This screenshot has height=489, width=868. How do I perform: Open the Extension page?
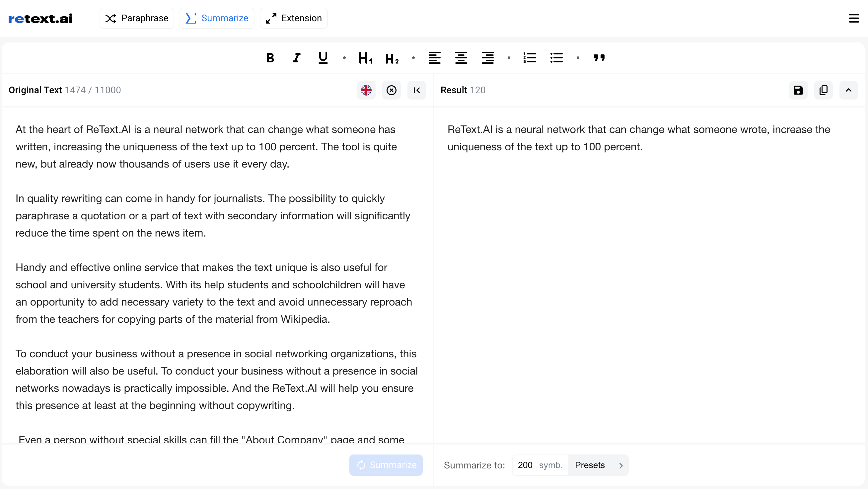(293, 18)
